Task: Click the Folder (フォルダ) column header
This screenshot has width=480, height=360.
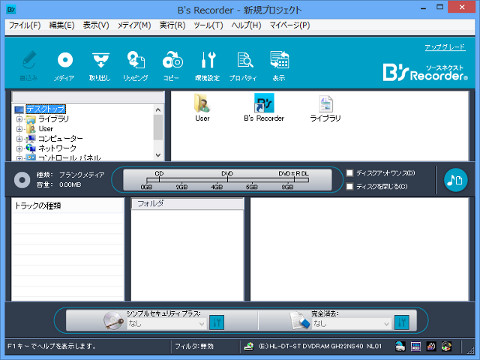Action: (x=187, y=204)
